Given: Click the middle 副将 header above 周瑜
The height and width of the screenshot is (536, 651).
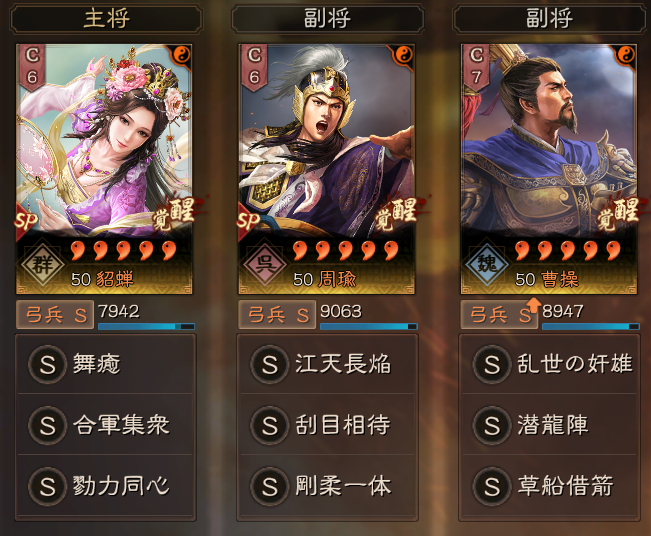Looking at the screenshot, I should 328,19.
